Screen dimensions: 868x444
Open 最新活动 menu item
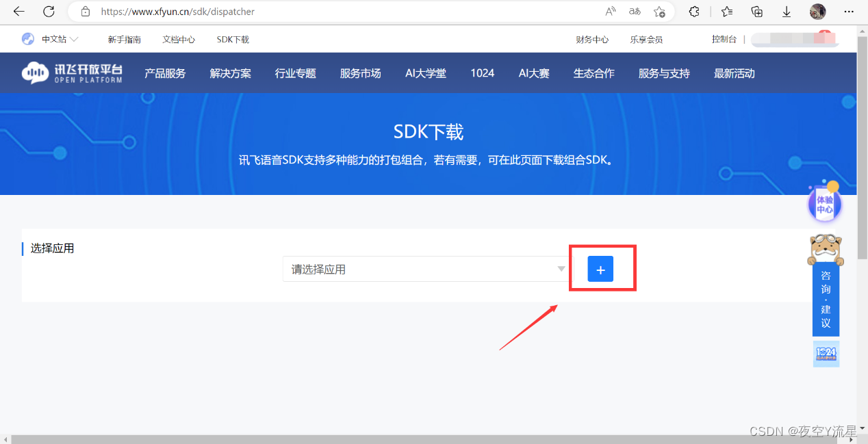(x=735, y=73)
